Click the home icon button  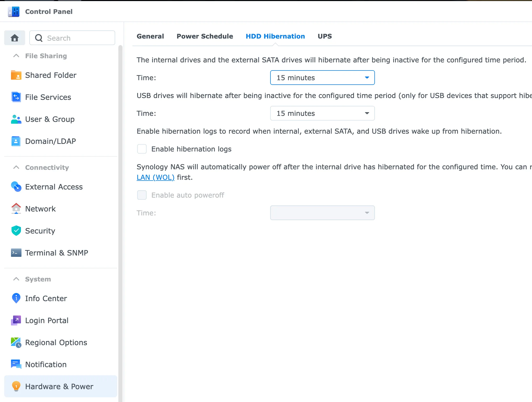click(x=15, y=38)
